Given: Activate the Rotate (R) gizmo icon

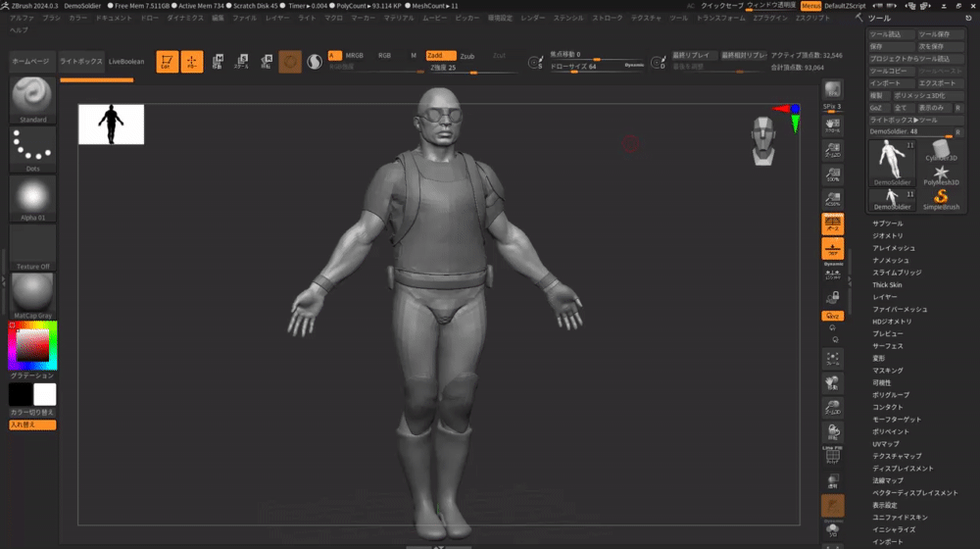Looking at the screenshot, I should [x=267, y=62].
